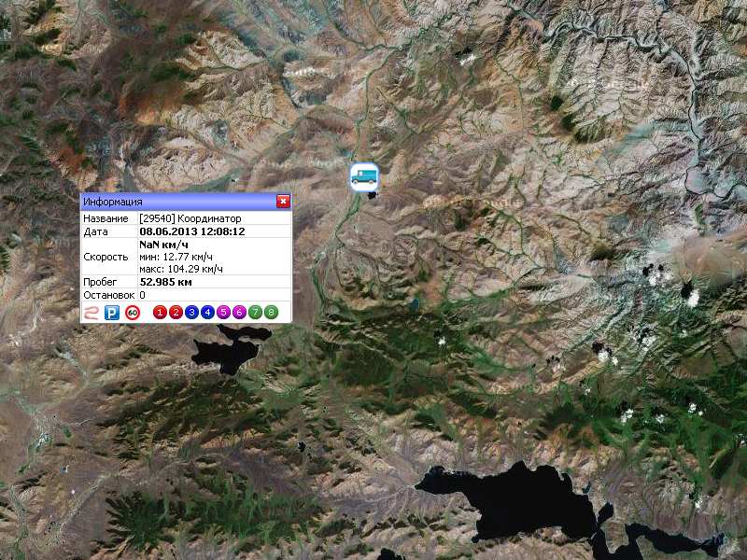Select the green circle numbered 7

click(x=255, y=313)
